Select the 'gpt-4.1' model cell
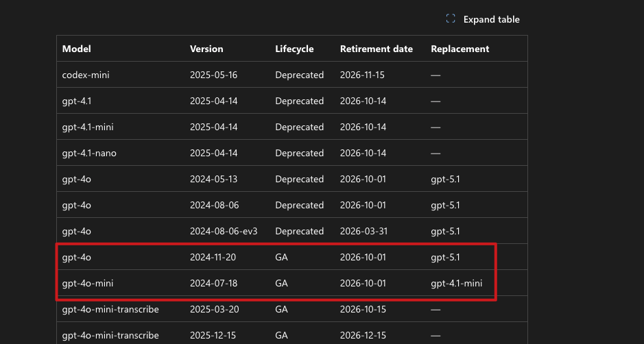The width and height of the screenshot is (644, 344). [x=77, y=101]
